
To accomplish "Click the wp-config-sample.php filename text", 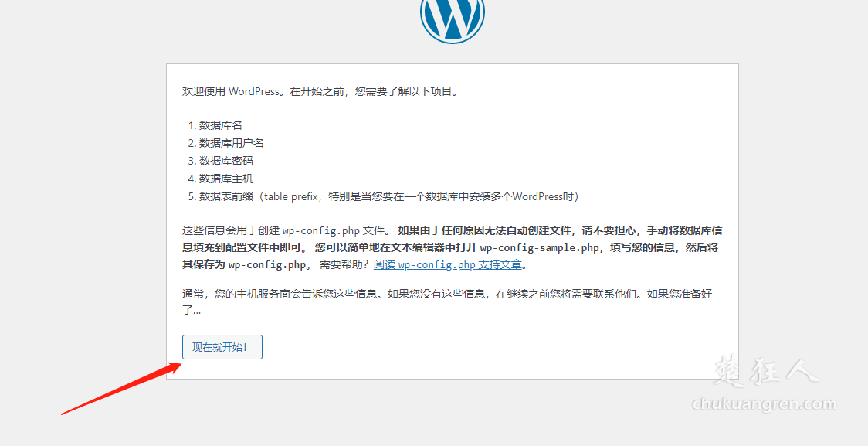I will coord(540,248).
